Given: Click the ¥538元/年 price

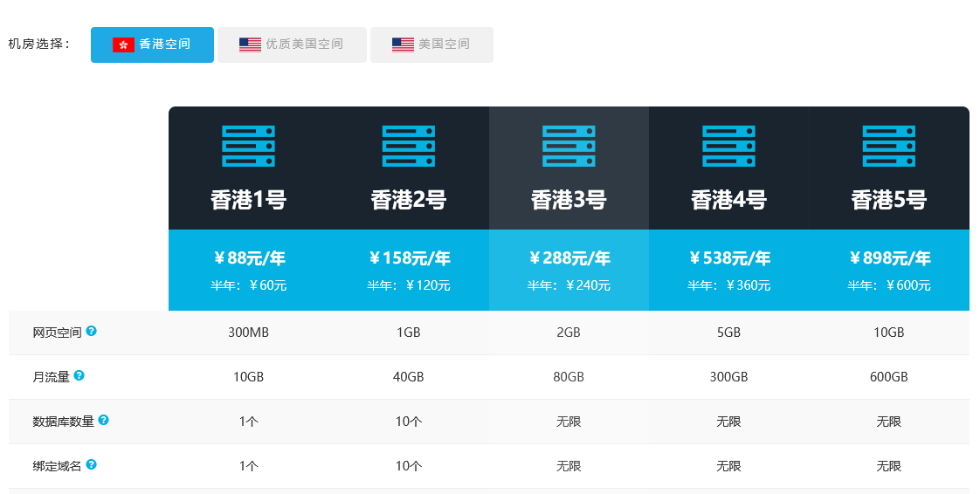Looking at the screenshot, I should [x=728, y=258].
